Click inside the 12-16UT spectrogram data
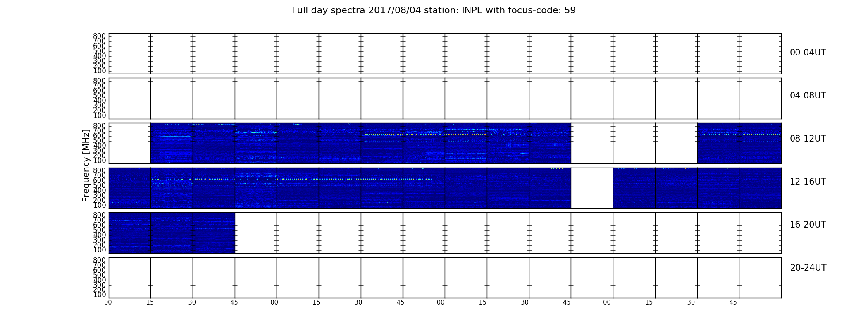Viewport: 868px width, 331px height. pyautogui.click(x=340, y=188)
